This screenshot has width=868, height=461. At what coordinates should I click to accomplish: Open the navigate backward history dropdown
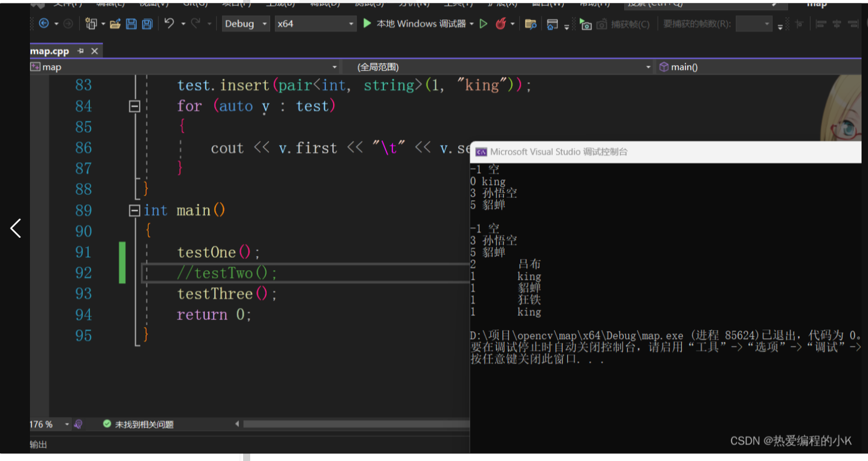[x=56, y=24]
